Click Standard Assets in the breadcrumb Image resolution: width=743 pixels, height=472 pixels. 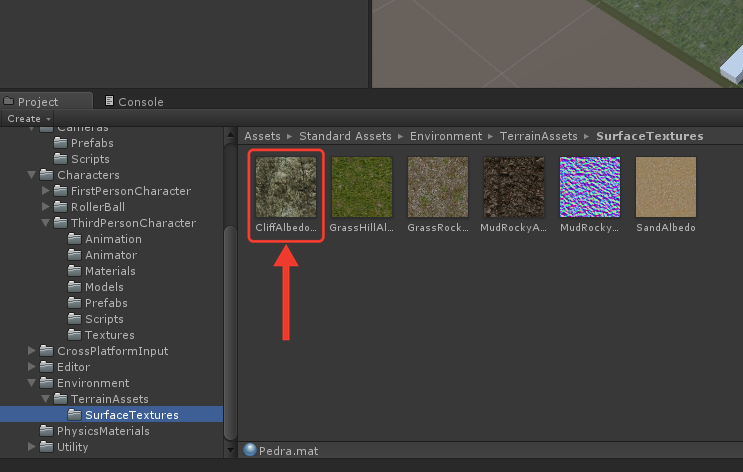coord(345,136)
